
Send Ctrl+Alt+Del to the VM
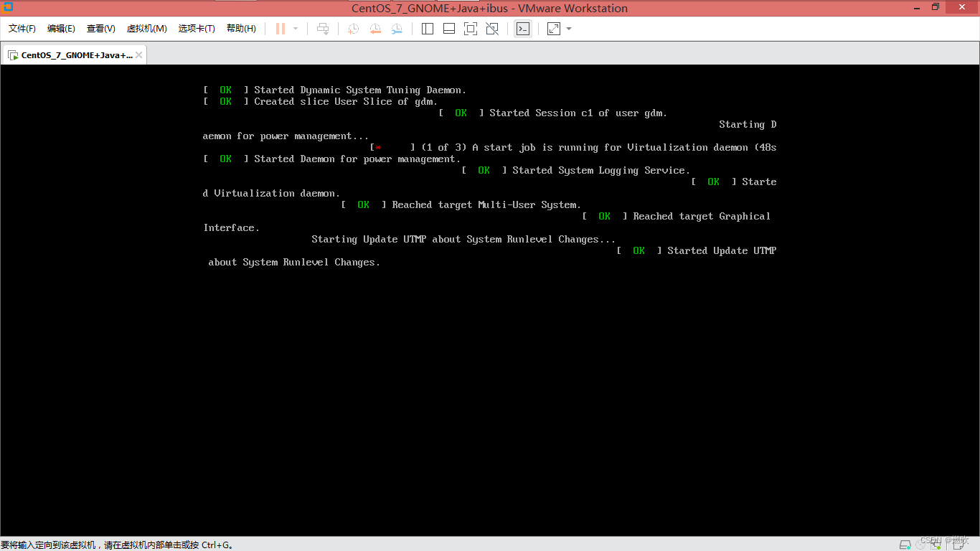323,29
